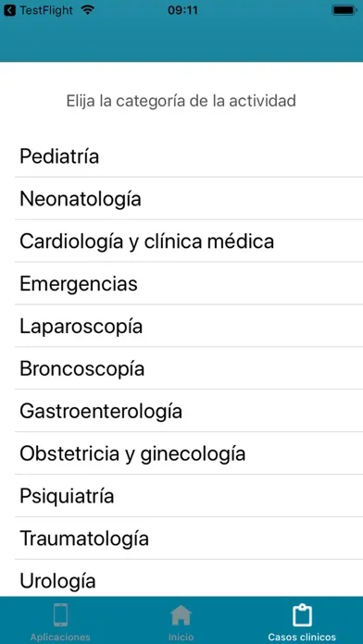Tap the TestFlight back arrow icon

(x=10, y=10)
